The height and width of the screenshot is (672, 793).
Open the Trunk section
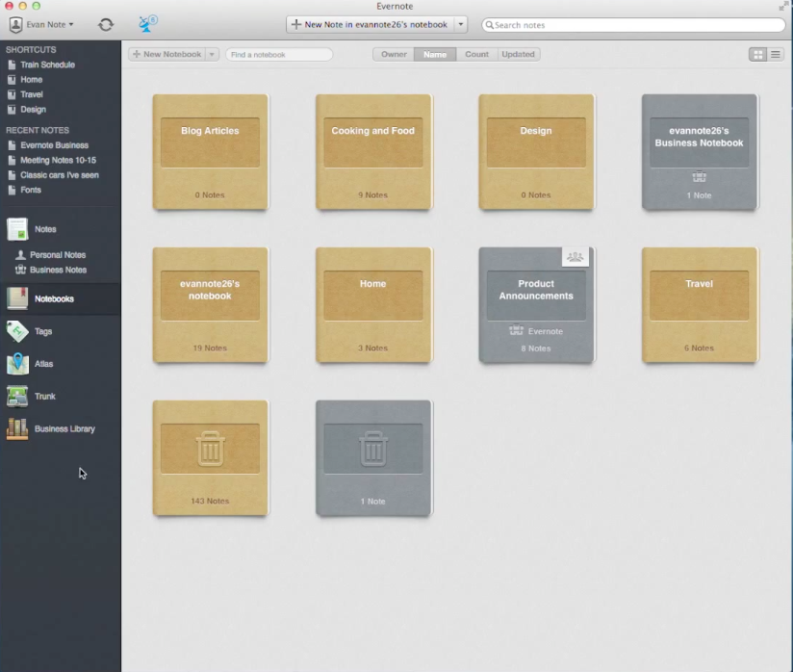tap(44, 397)
